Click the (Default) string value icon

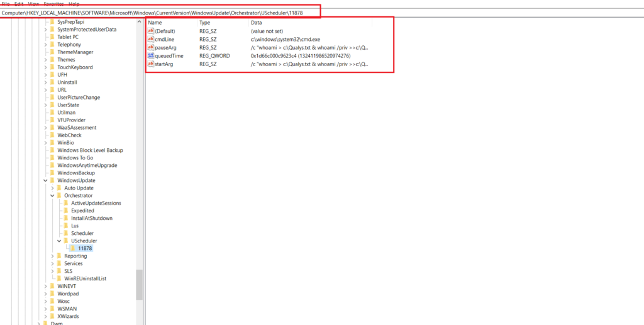pos(151,31)
